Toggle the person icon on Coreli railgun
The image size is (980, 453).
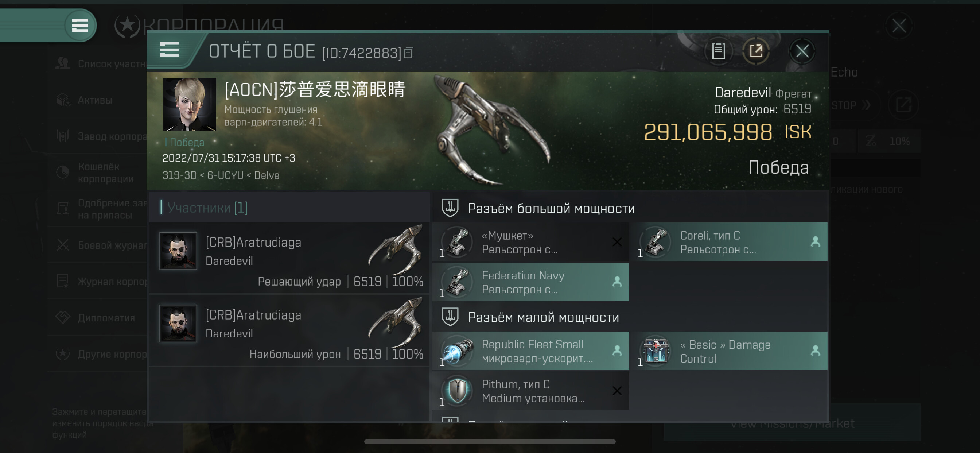[815, 242]
